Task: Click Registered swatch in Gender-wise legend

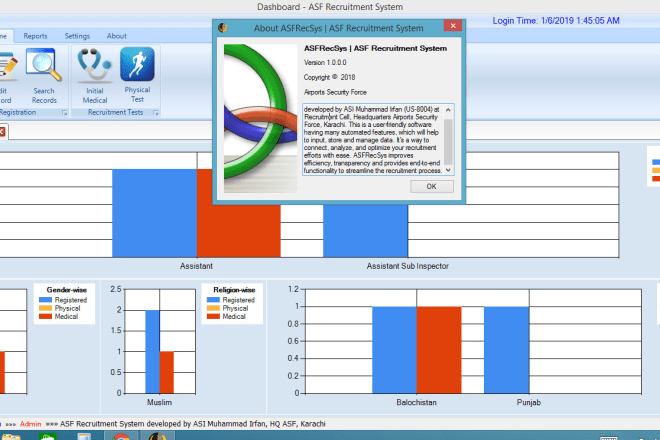Action: coord(45,300)
